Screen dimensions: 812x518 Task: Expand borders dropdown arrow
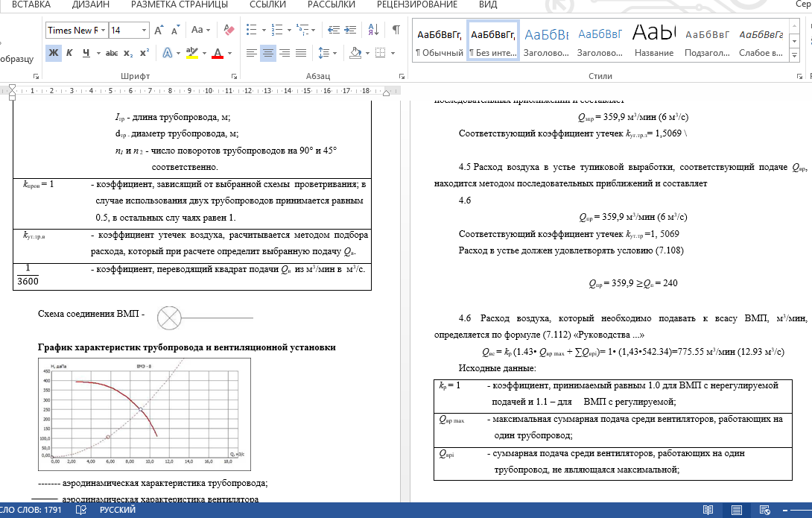click(393, 53)
